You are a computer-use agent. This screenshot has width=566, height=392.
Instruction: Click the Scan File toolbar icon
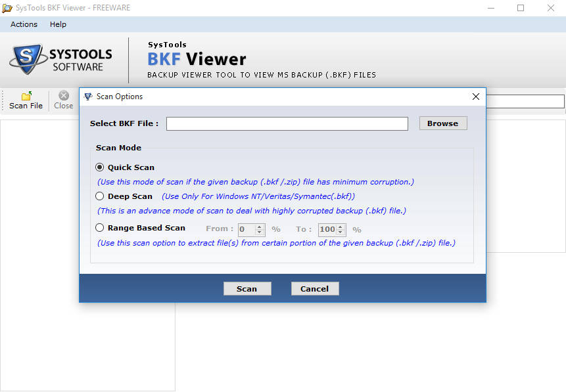pyautogui.click(x=26, y=96)
